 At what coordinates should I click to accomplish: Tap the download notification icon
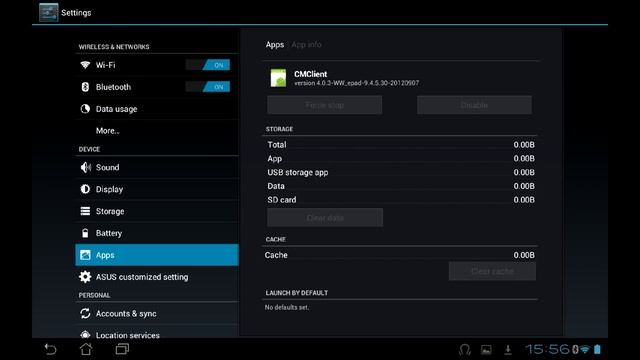point(508,350)
